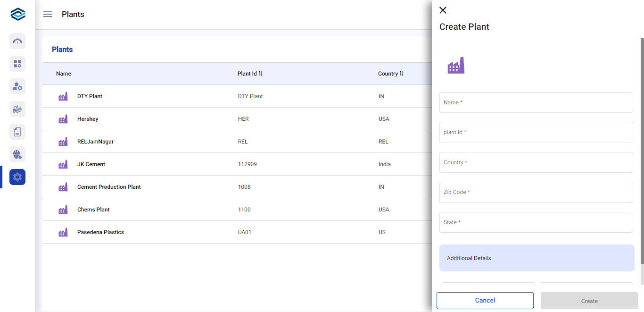Click into the Zip Code field
Viewport: 644px width, 312px height.
536,192
